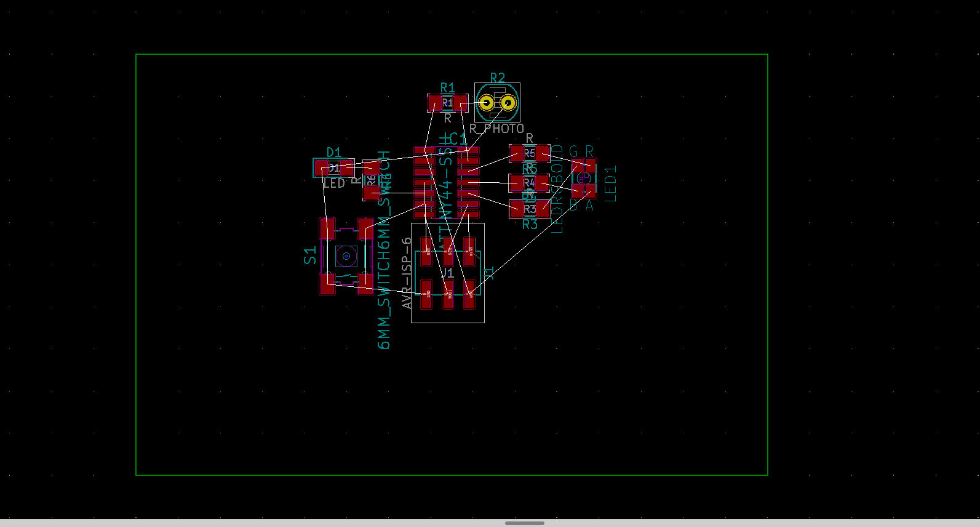This screenshot has height=527, width=980.
Task: Click the right pad of resistor R4
Action: point(542,183)
